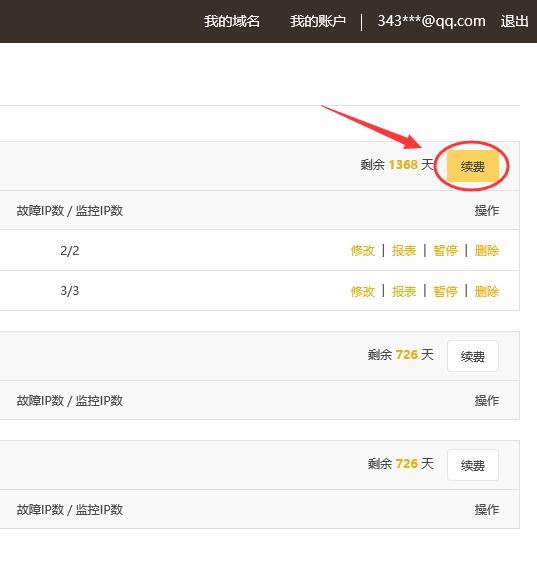Click 修改 in the 3/3 row

click(x=362, y=291)
